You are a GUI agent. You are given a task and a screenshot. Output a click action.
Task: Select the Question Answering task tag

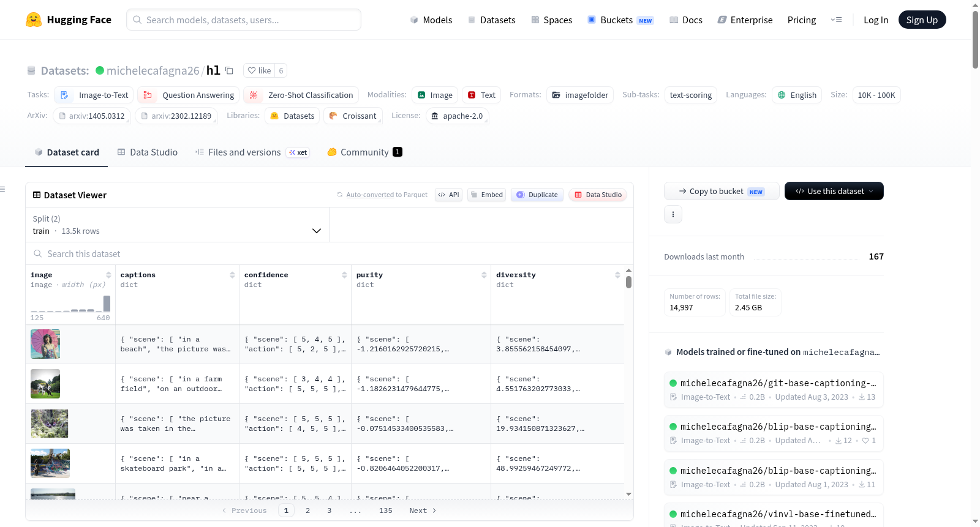pyautogui.click(x=189, y=95)
